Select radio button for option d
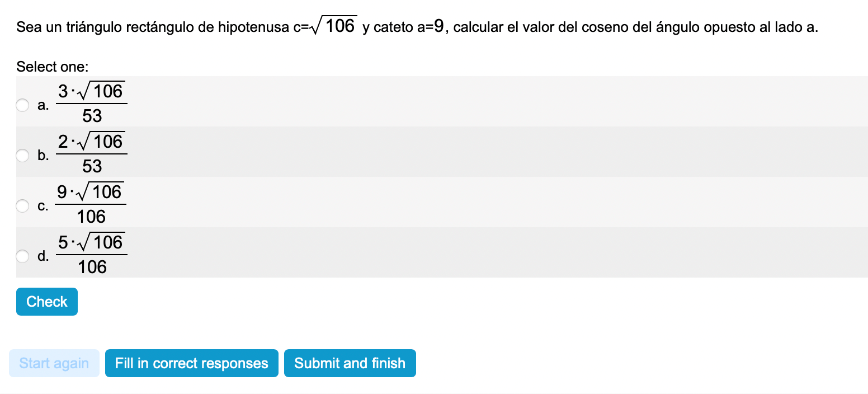 (x=22, y=256)
